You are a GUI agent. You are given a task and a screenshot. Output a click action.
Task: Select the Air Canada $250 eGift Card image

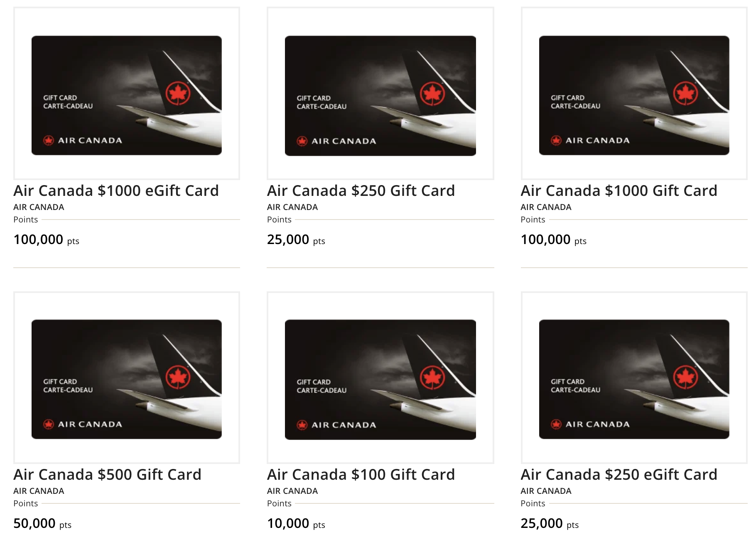click(634, 379)
